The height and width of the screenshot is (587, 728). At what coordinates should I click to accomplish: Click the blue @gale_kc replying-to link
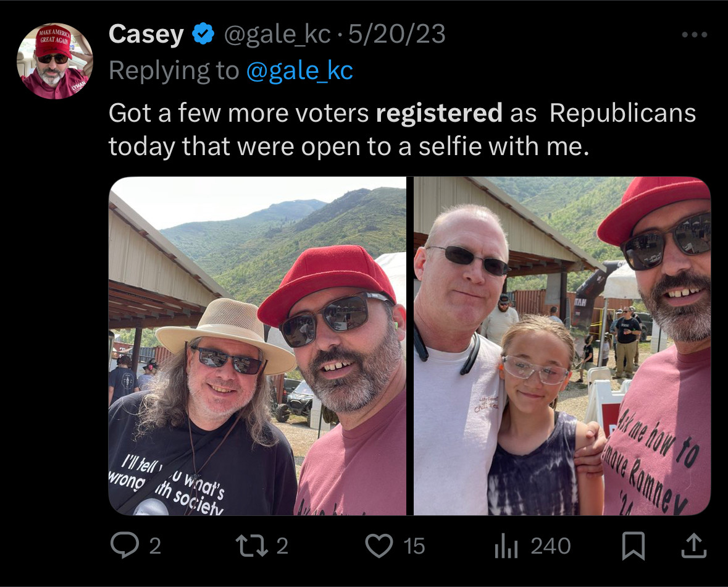pyautogui.click(x=299, y=71)
